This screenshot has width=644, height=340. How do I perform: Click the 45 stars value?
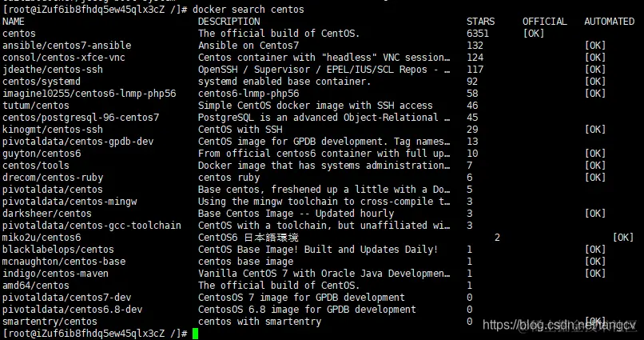point(472,117)
